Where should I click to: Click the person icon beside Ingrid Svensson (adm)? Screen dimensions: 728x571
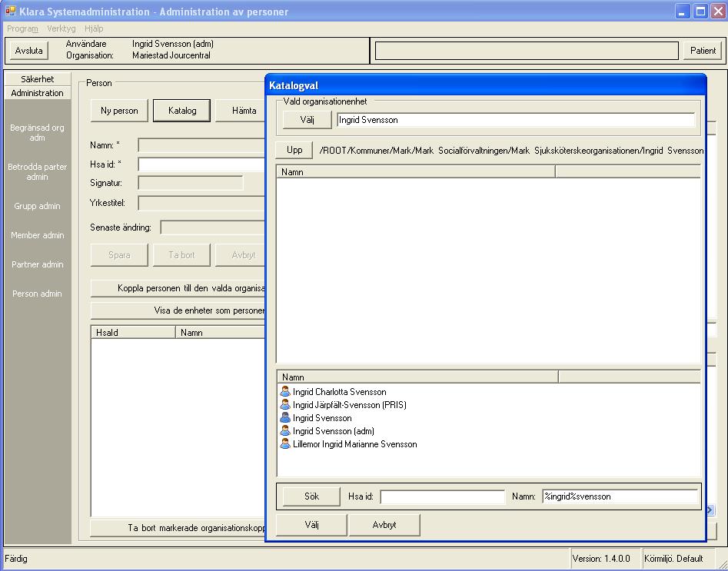[285, 430]
